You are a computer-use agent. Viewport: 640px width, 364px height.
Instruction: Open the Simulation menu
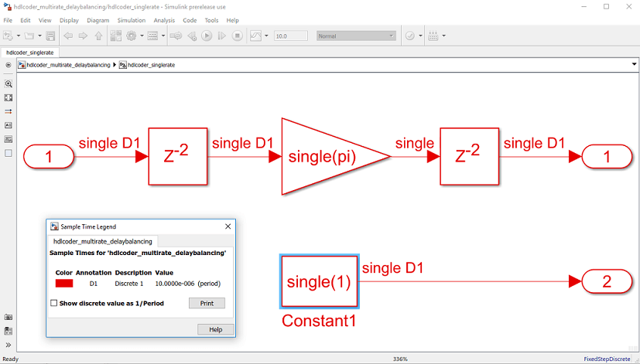click(x=132, y=20)
